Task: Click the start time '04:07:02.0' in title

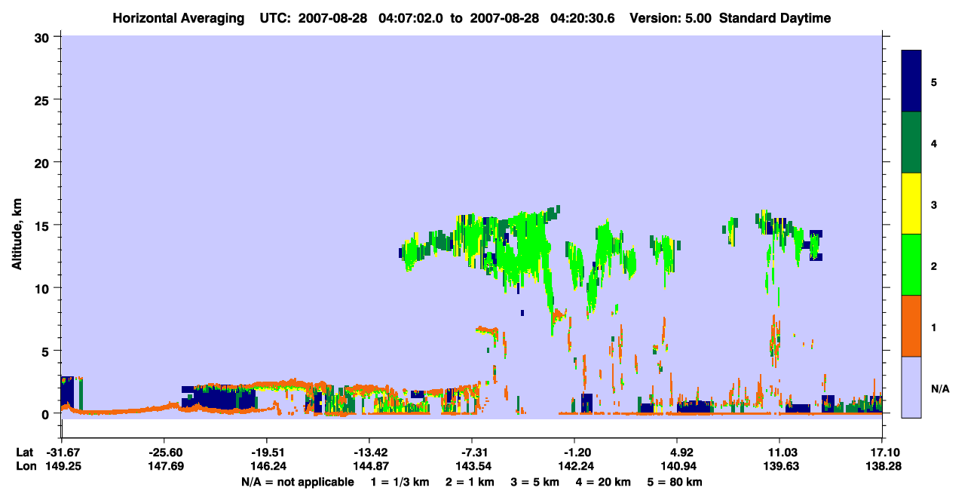Action: pos(411,18)
